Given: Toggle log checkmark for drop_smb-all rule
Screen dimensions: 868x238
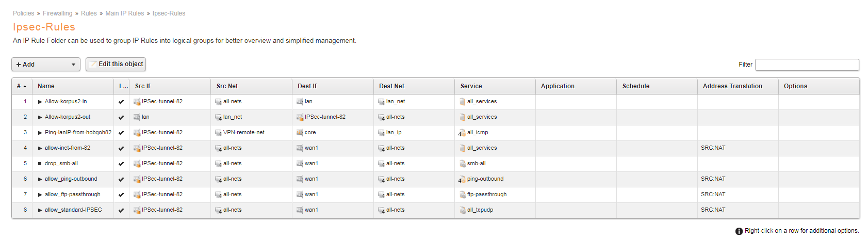Looking at the screenshot, I should click(x=121, y=164).
